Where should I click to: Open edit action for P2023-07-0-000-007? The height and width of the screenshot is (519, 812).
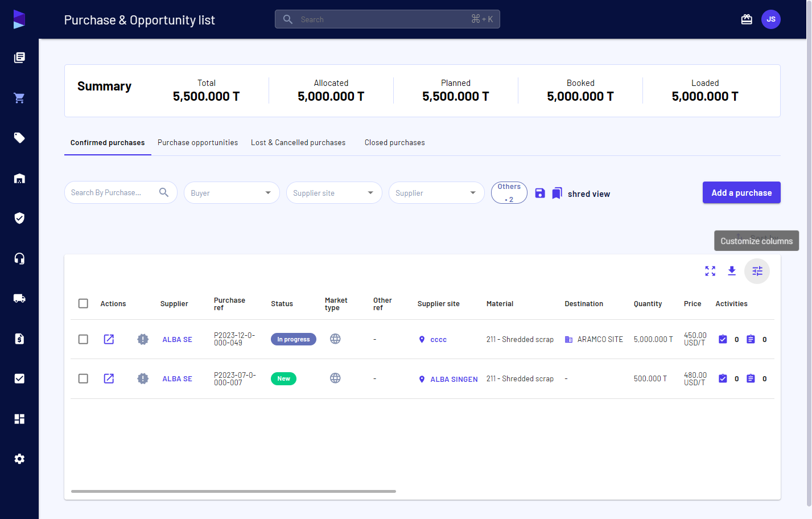point(109,378)
